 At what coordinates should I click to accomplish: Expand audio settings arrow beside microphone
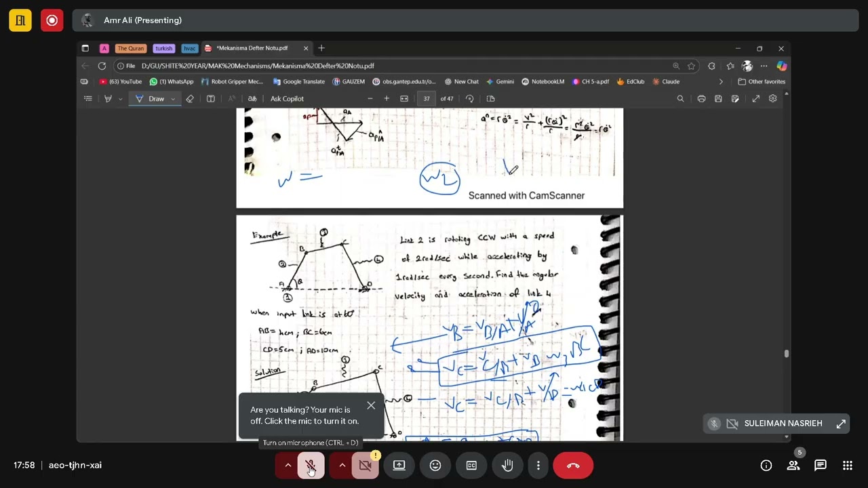(x=288, y=466)
